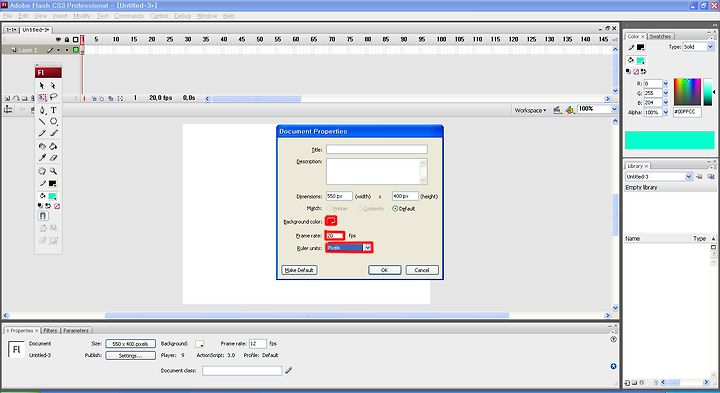Select the Pen tool
Image resolution: width=720 pixels, height=393 pixels.
coord(42,110)
